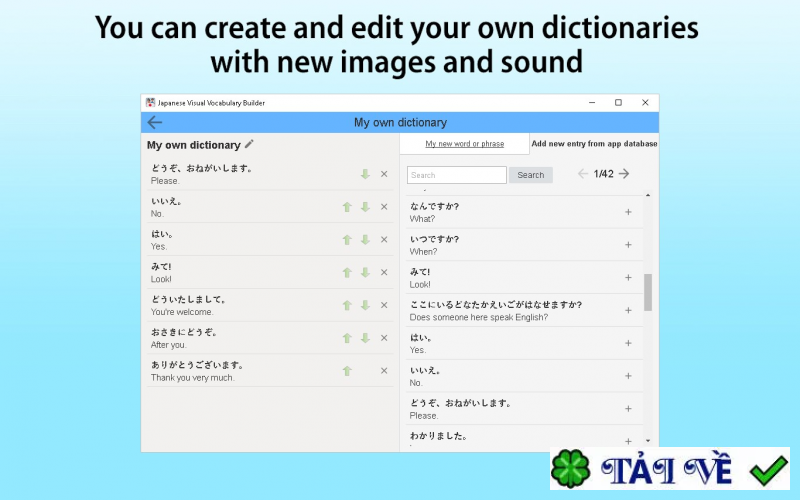Move 'Look!' entry down

point(365,272)
